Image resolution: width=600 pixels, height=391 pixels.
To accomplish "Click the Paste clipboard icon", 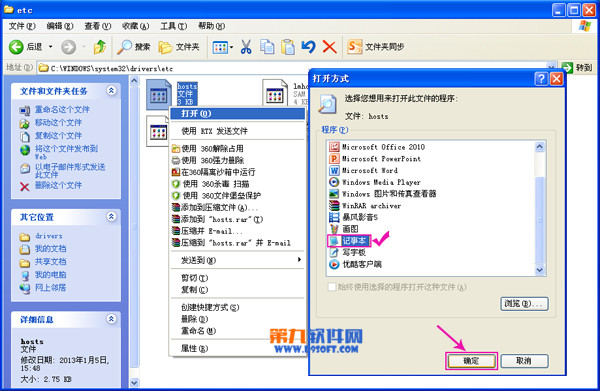I will coord(288,47).
